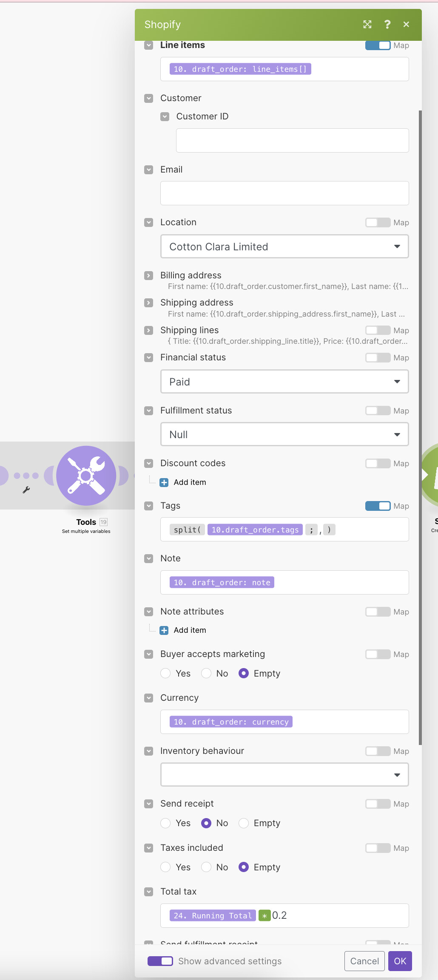Toggle off Show advanced settings
The width and height of the screenshot is (438, 980).
tap(160, 961)
